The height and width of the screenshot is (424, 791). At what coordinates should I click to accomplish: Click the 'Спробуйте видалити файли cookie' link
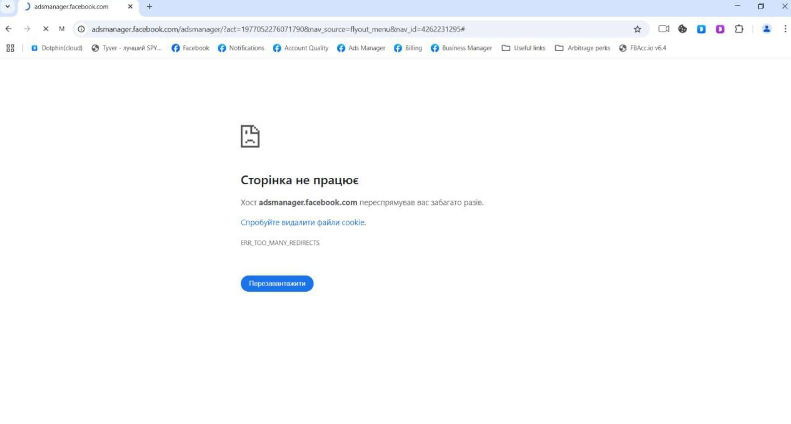coord(303,222)
